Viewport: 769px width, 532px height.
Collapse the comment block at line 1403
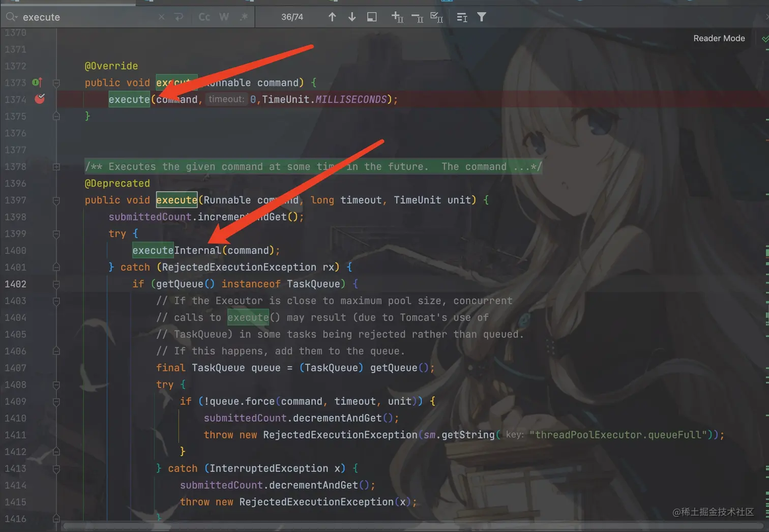pos(56,301)
